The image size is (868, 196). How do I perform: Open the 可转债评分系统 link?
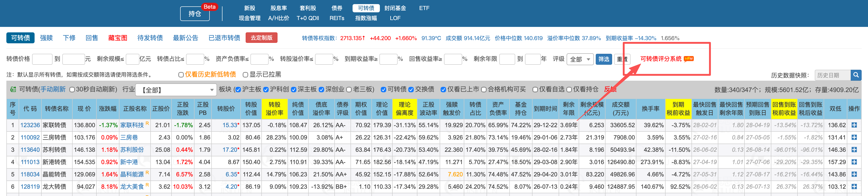pyautogui.click(x=660, y=59)
